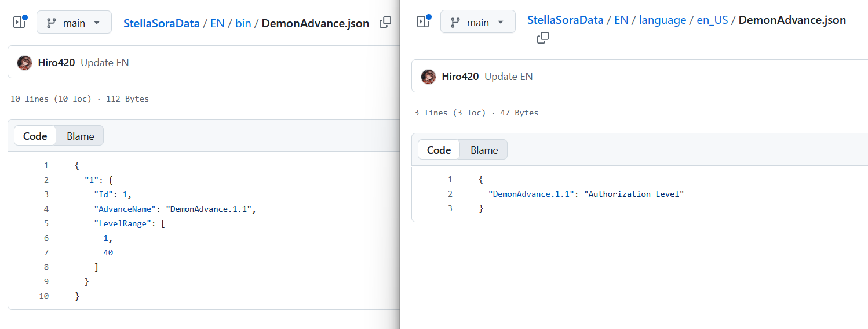The height and width of the screenshot is (329, 868).
Task: Open main branch dropdown in left panel
Action: (74, 23)
